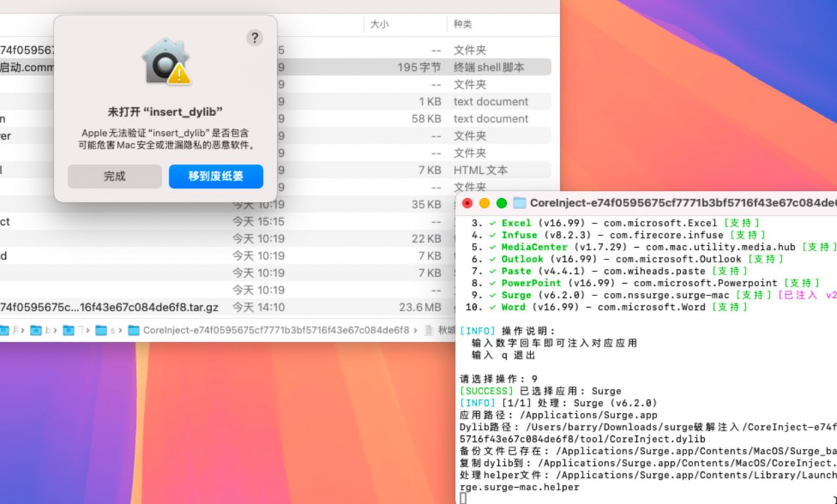Sort files by the 大小 column header
Image resolution: width=837 pixels, height=504 pixels.
coord(379,24)
